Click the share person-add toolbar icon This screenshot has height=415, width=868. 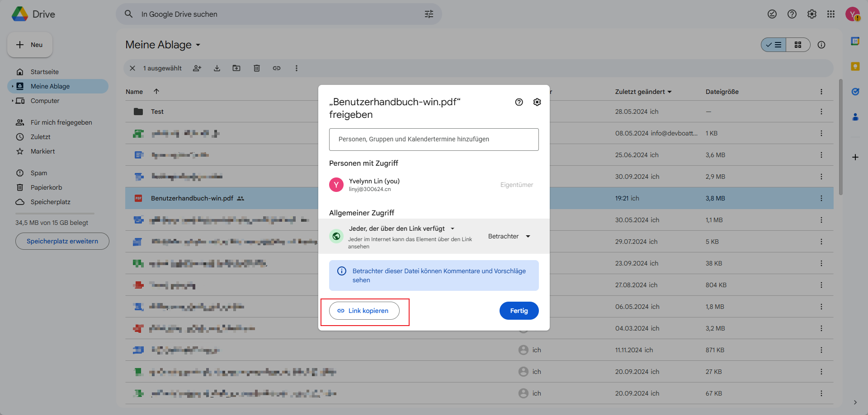(x=197, y=68)
